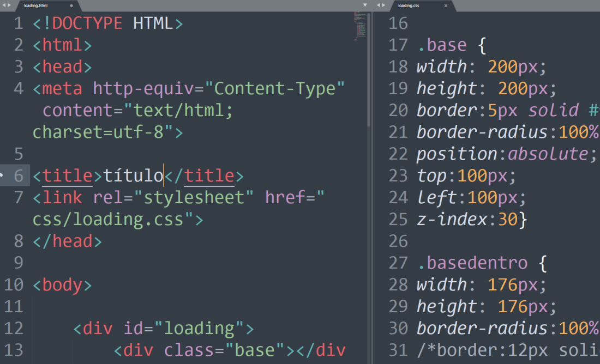Click line number 10 in the gutter
Image resolution: width=600 pixels, height=364 pixels.
tap(14, 285)
